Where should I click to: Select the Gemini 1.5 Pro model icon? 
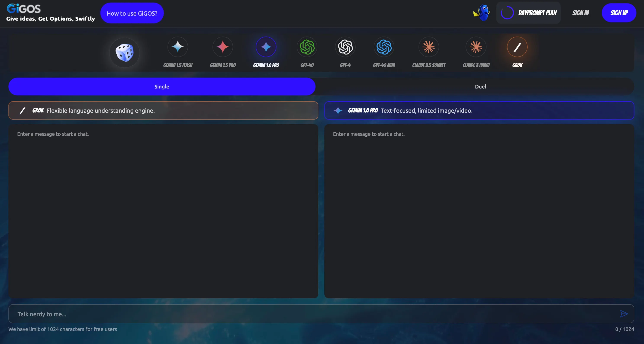(223, 47)
